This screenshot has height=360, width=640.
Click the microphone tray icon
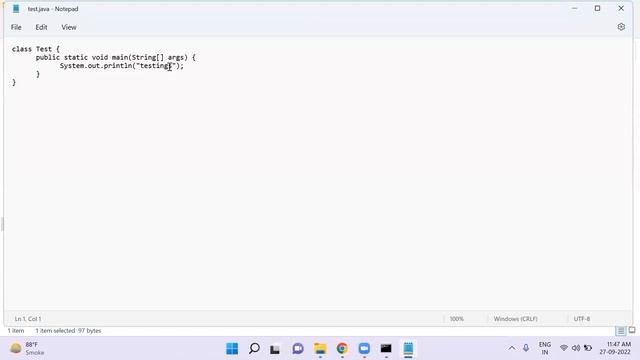pos(526,348)
